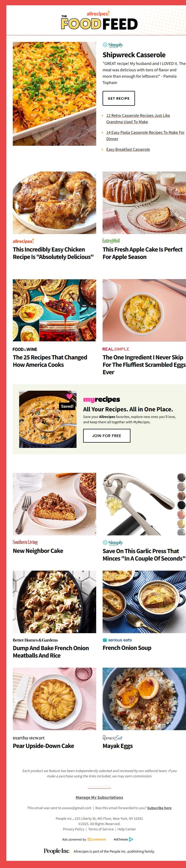Click the Serious Eats logo
This screenshot has width=186, height=868.
(117, 640)
